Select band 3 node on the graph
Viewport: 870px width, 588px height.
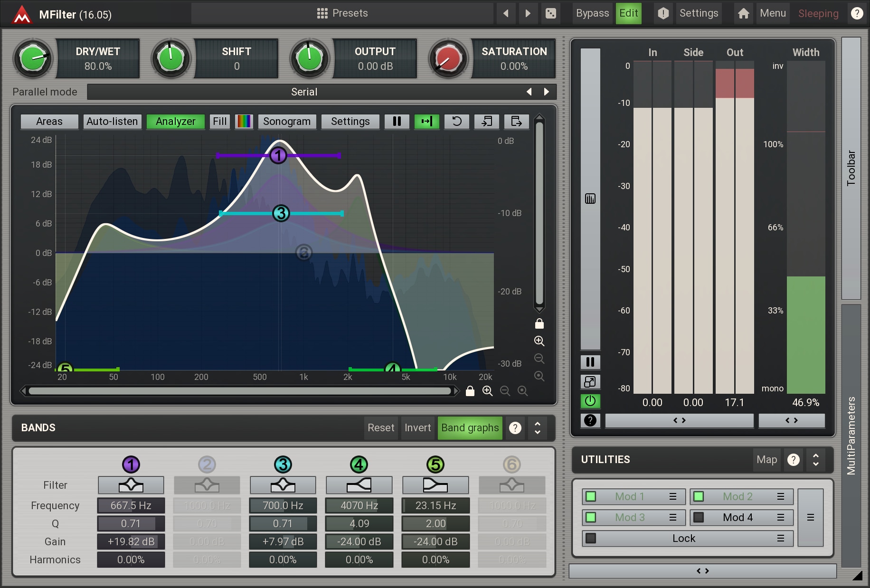[281, 213]
